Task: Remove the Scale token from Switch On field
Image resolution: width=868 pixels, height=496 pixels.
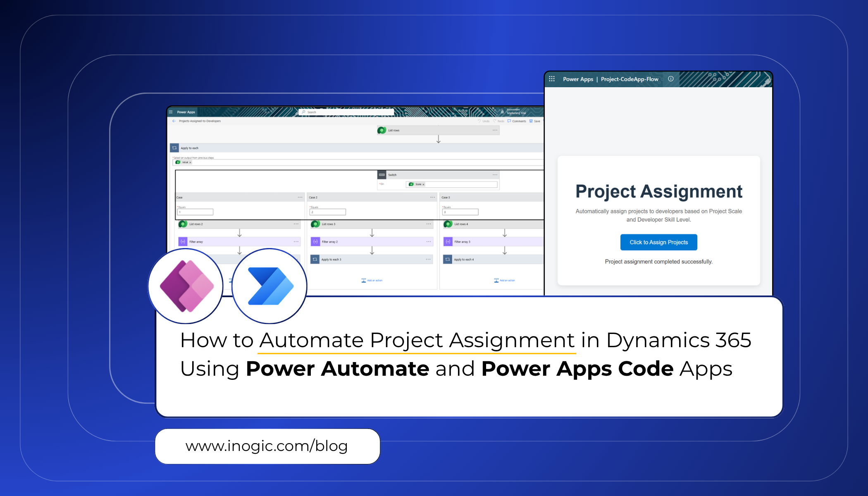Action: pyautogui.click(x=423, y=184)
